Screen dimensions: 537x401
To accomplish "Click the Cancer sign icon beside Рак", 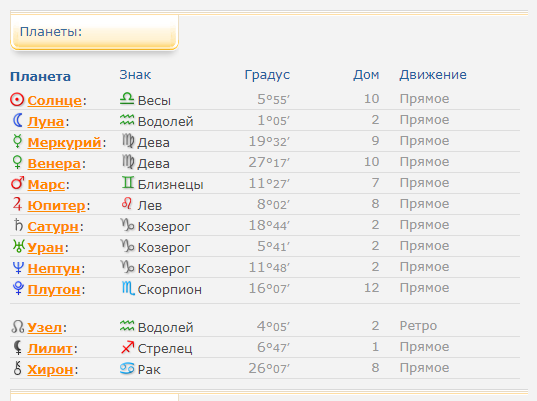I will (x=127, y=368).
